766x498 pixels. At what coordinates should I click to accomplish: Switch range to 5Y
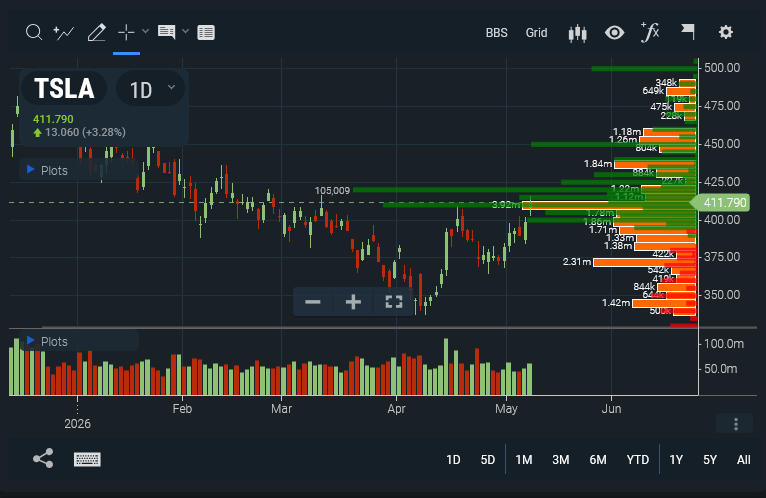(710, 460)
